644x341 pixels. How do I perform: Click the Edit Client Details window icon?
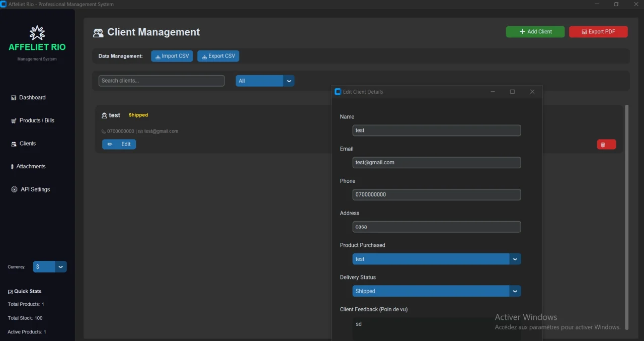point(338,92)
